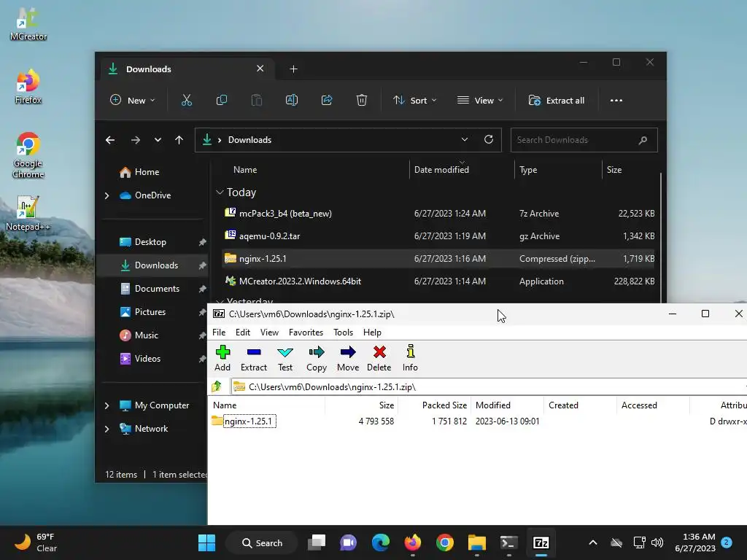Open the Help menu in 7-Zip

pyautogui.click(x=372, y=332)
